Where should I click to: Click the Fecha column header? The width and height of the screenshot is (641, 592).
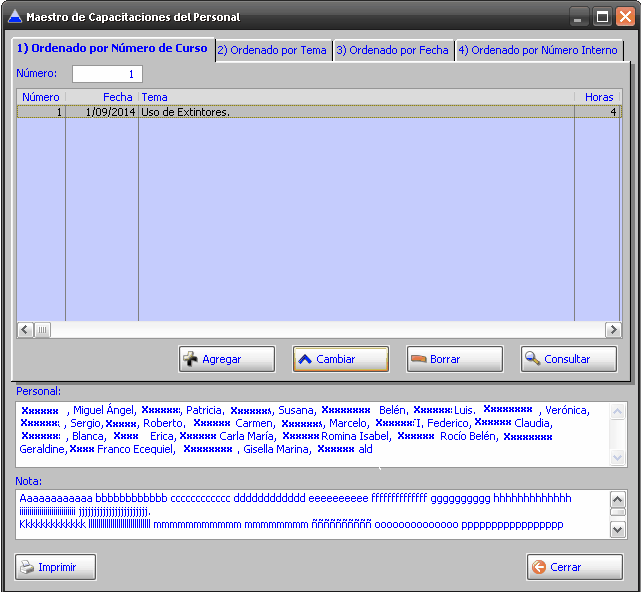tap(102, 97)
